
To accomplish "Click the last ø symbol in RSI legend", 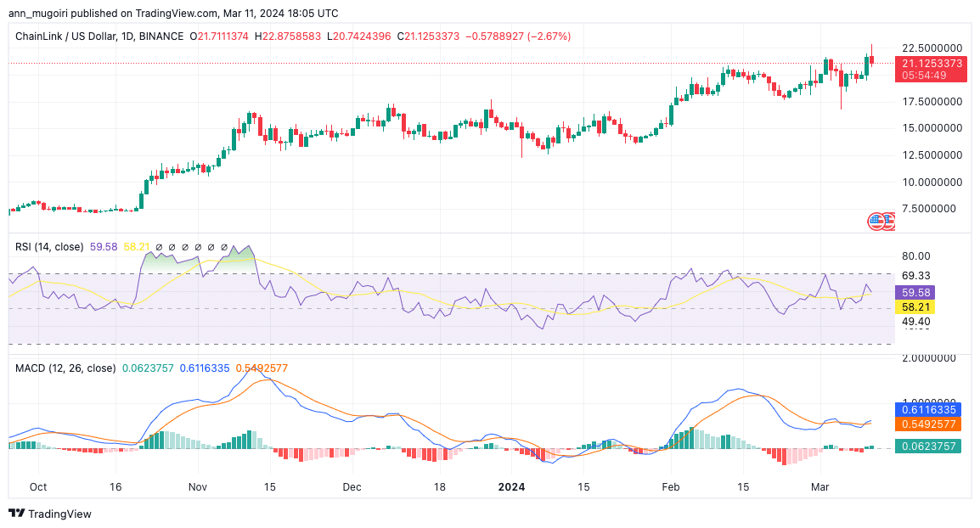I will 224,247.
